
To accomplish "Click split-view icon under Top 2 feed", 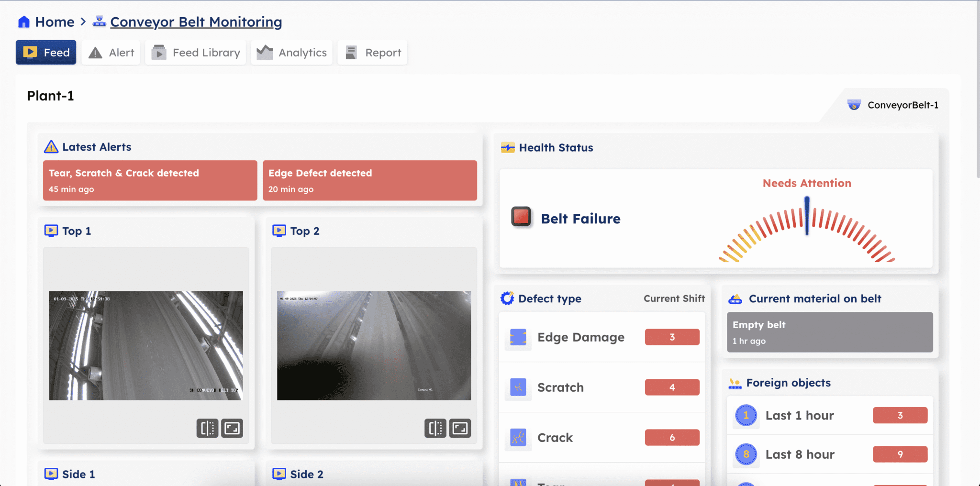I will pyautogui.click(x=435, y=428).
